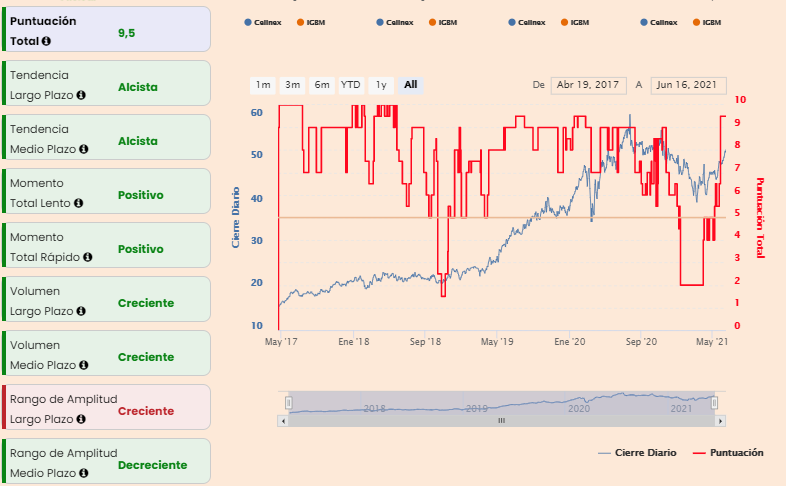Click the May '17 axis label

(x=281, y=342)
